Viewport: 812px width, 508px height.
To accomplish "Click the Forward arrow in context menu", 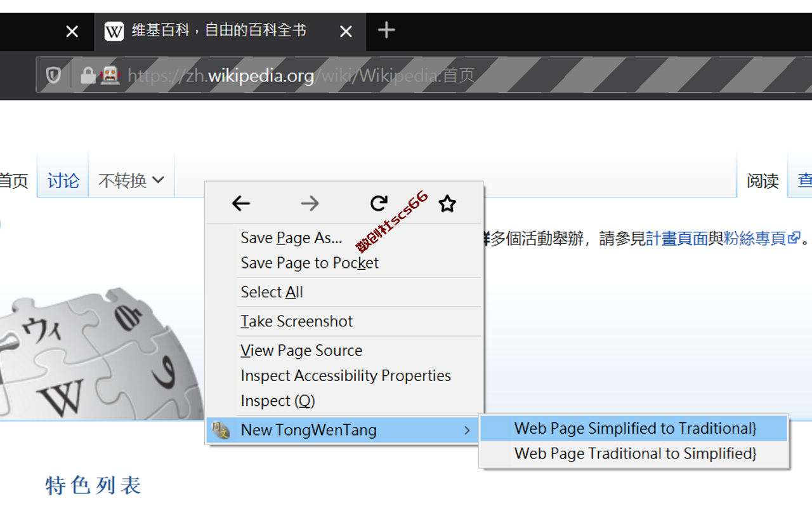I will 310,203.
